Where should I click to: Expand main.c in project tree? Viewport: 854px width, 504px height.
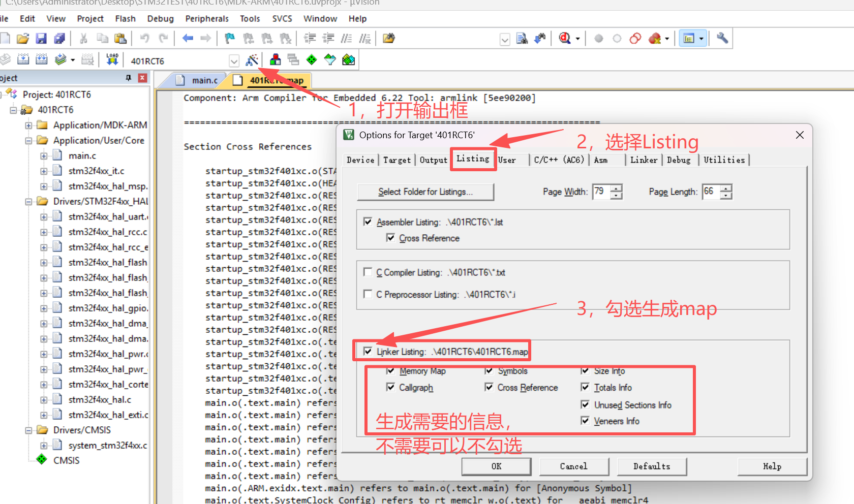point(44,156)
